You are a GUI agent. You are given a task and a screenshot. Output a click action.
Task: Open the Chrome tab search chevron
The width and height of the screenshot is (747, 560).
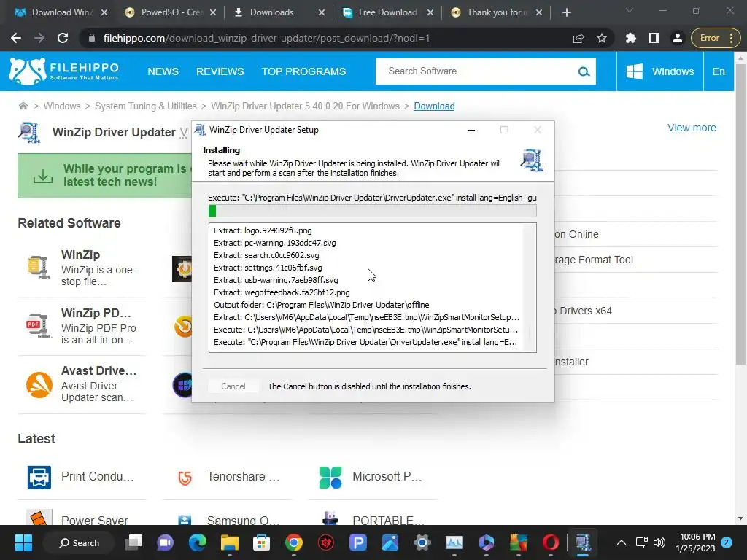point(630,10)
